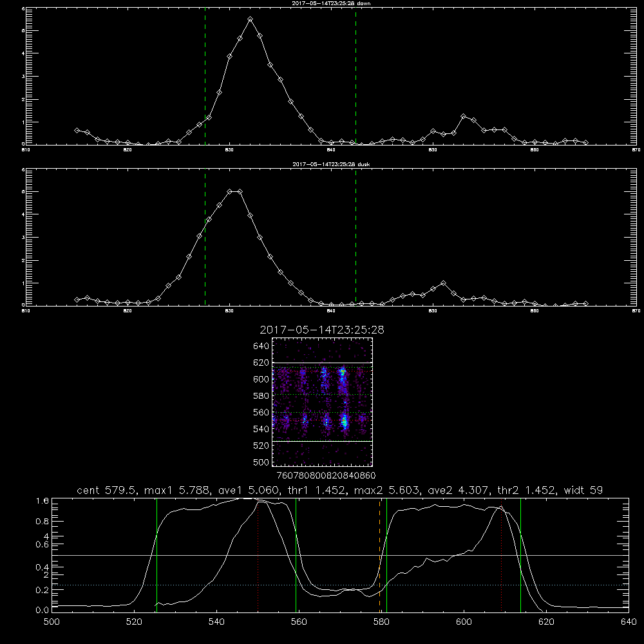Click the x-axis label 640 on bottom plot
Viewport: 644px width, 644px height.
coord(629,622)
